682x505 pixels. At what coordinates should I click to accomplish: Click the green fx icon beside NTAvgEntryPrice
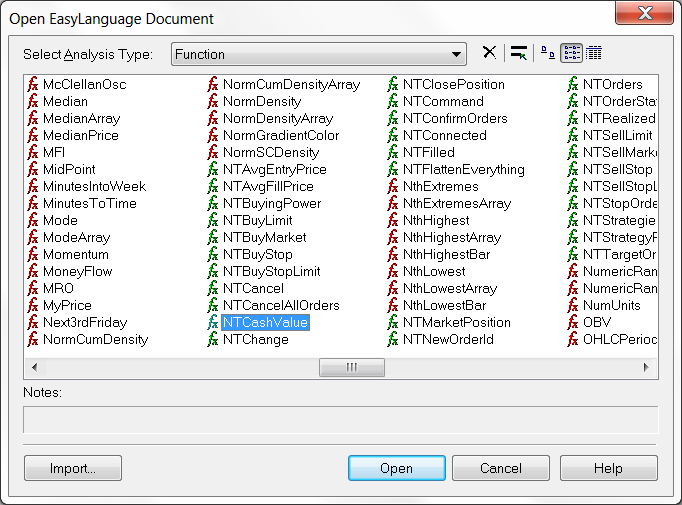[213, 169]
